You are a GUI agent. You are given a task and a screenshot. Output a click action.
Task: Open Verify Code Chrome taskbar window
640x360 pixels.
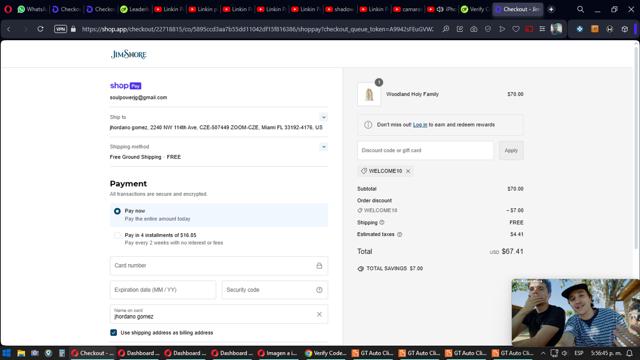pos(326,353)
